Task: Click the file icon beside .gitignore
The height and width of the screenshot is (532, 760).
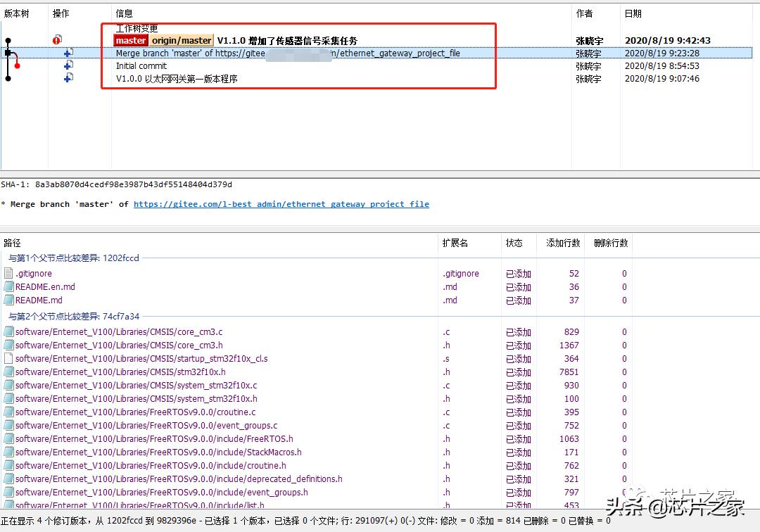Action: click(8, 273)
